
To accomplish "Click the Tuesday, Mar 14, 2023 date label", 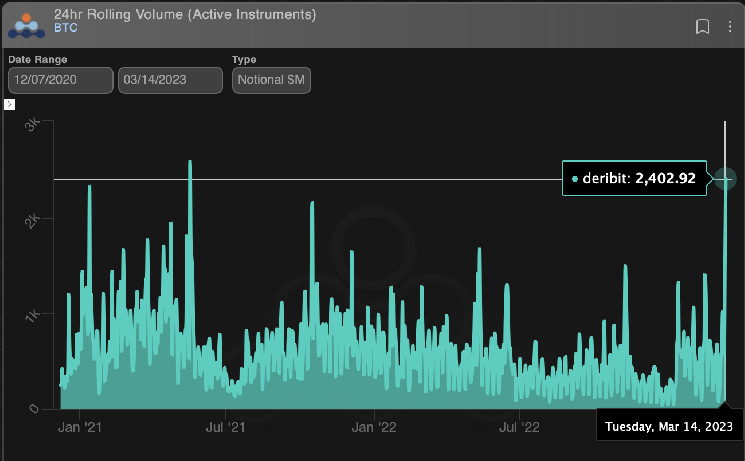I will pos(668,427).
